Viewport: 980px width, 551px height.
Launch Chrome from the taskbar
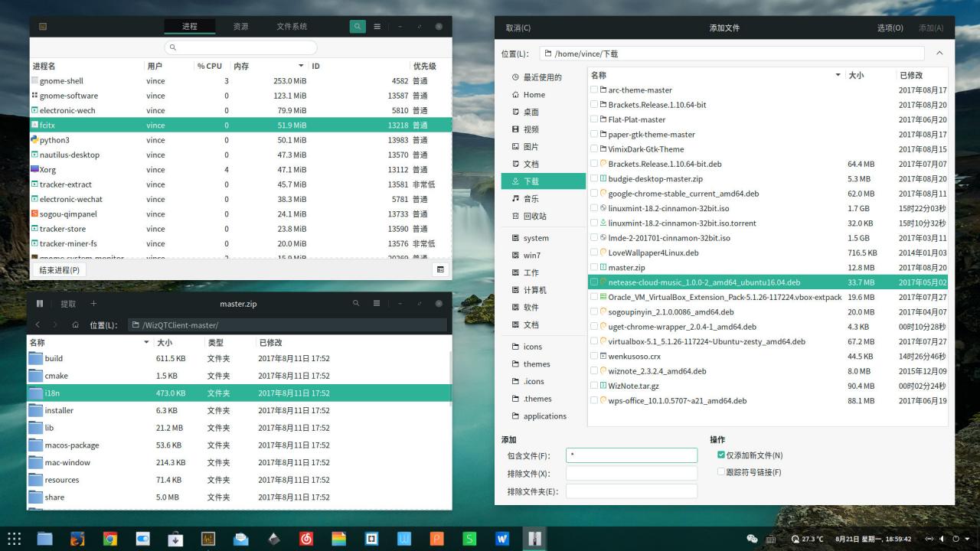click(x=110, y=539)
